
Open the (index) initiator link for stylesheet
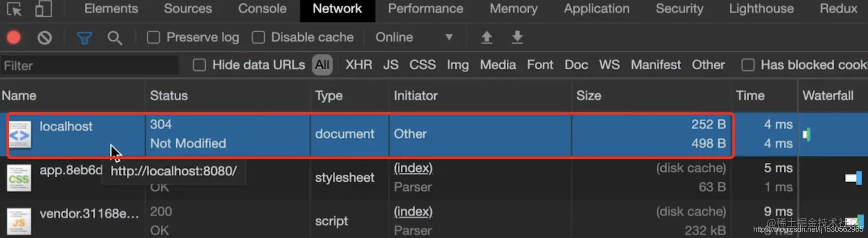413,168
